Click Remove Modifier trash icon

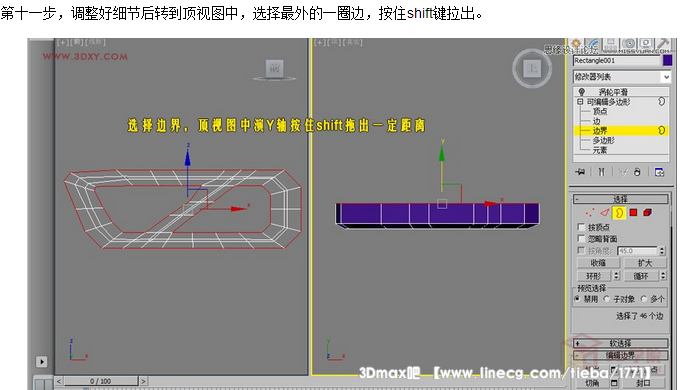[x=637, y=172]
